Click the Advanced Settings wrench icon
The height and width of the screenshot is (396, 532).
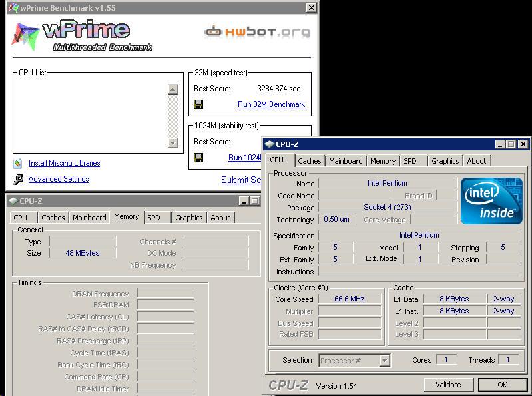pos(18,179)
